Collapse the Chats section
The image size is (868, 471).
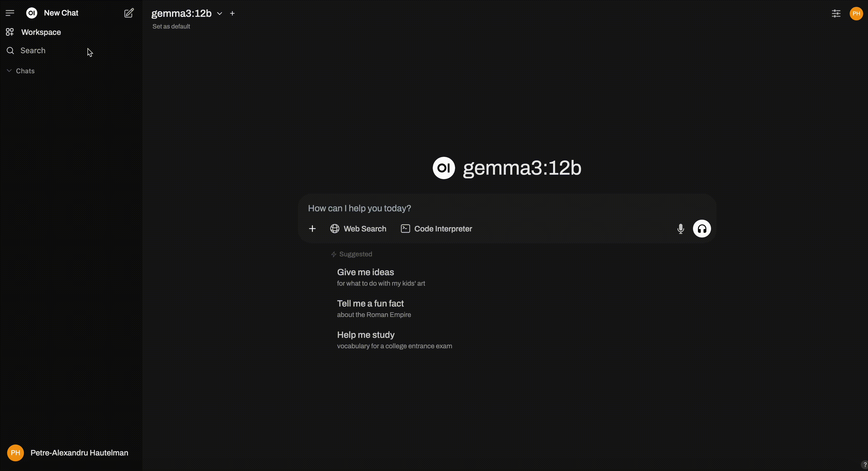coord(21,71)
